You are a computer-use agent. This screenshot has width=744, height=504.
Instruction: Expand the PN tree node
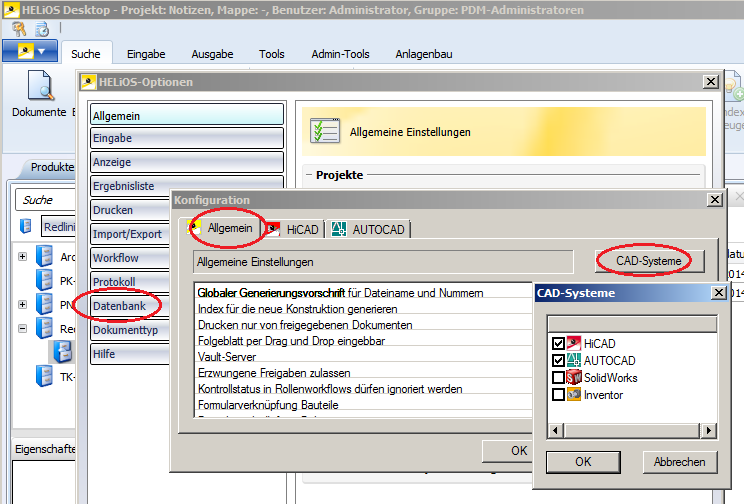pos(22,305)
